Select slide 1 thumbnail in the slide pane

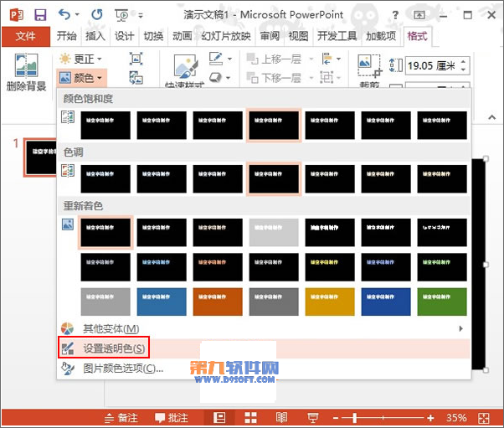pyautogui.click(x=41, y=157)
